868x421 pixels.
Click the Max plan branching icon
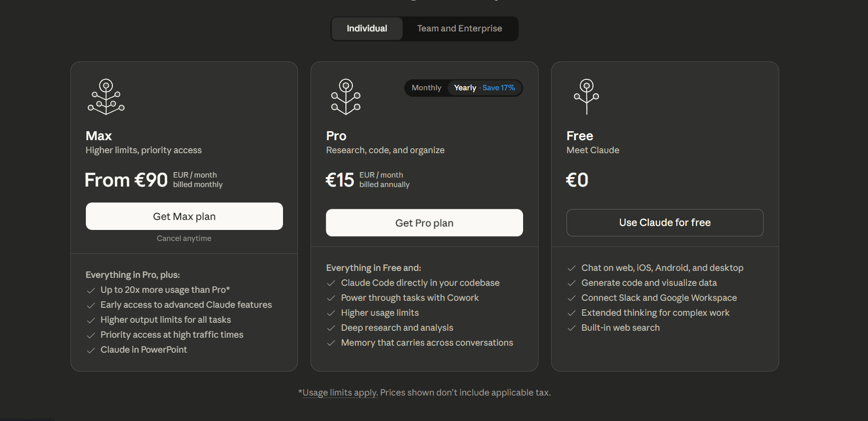pos(106,97)
